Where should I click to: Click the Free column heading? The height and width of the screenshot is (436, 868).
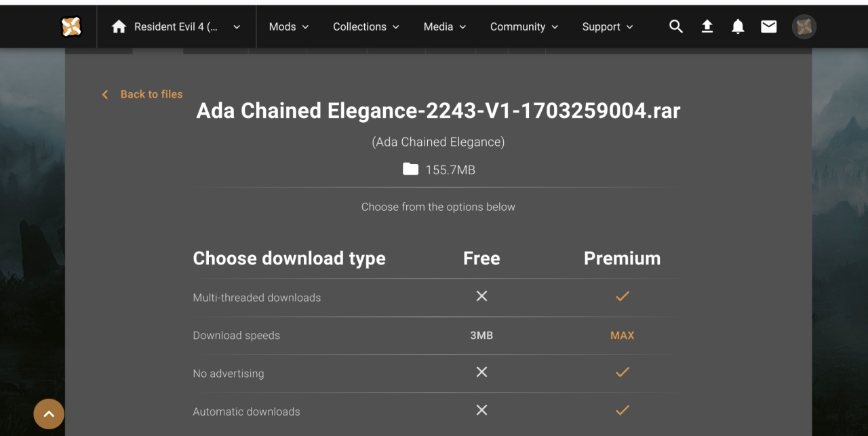[x=481, y=258]
